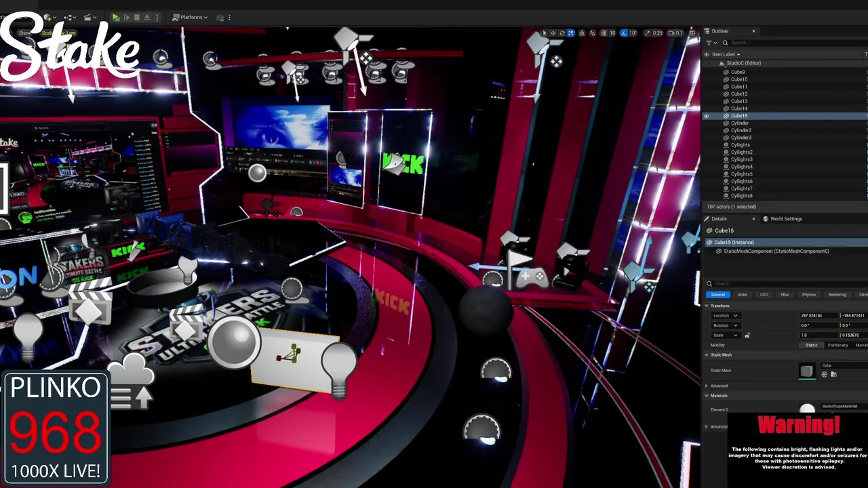868x488 pixels.
Task: Open the Blueprints dropdown in toolbar
Action: pyautogui.click(x=71, y=17)
